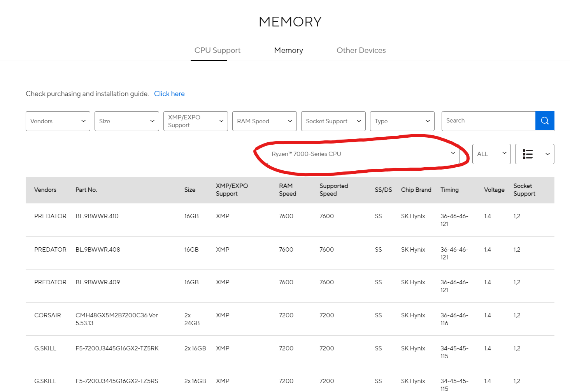Open the Socket Support dropdown
This screenshot has height=392, width=570.
[x=333, y=121]
